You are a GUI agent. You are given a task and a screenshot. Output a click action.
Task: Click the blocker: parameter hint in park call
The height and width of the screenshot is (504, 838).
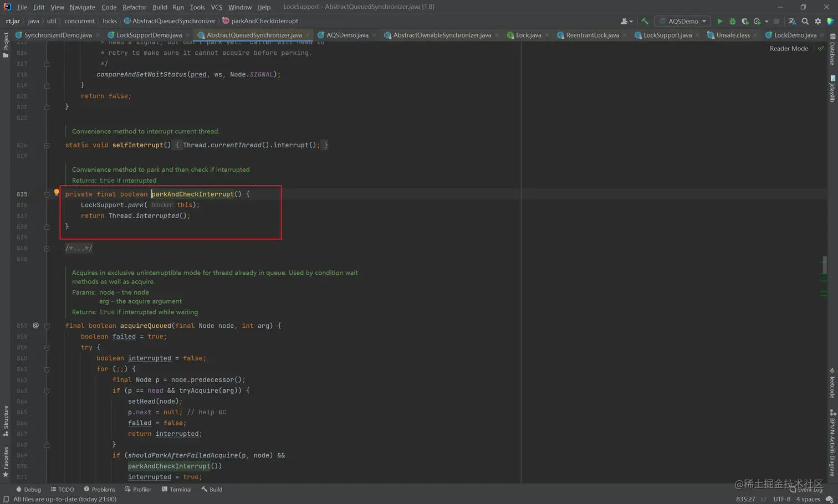click(162, 205)
